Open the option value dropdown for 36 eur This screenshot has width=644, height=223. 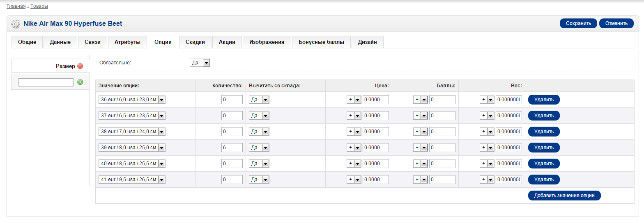coord(132,100)
